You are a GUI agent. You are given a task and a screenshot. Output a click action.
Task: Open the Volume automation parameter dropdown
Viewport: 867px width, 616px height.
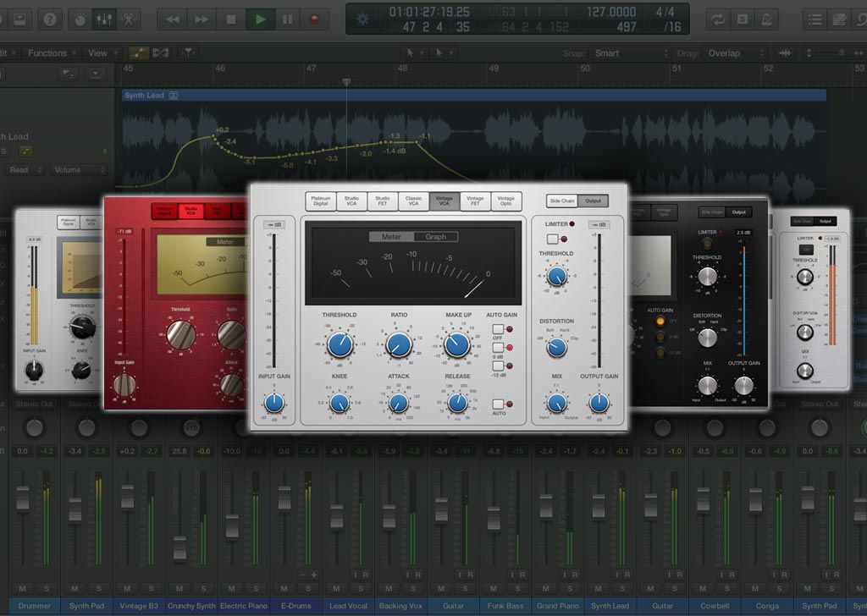point(79,170)
